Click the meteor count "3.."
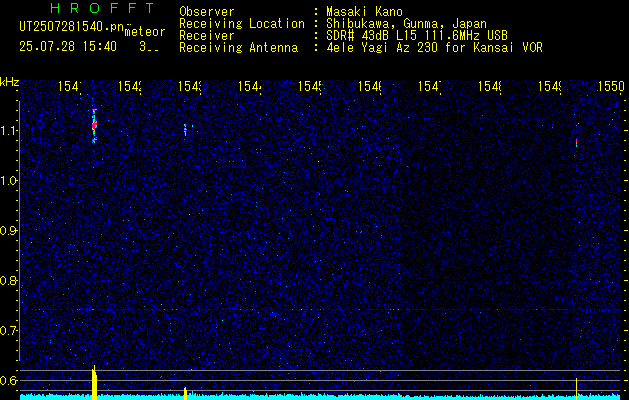 coord(149,47)
